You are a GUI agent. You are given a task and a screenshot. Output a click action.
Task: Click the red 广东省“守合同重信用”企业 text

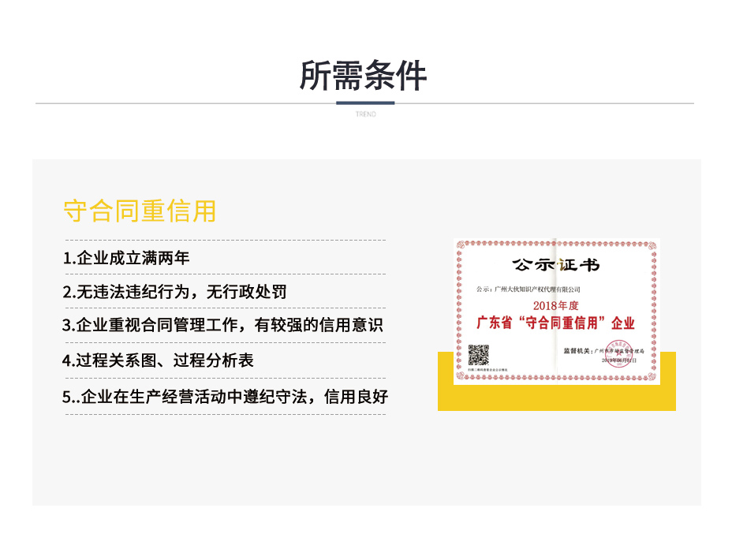point(556,323)
